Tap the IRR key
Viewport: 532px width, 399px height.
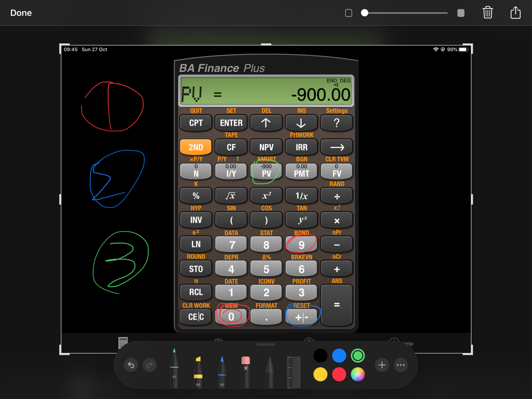pos(301,147)
